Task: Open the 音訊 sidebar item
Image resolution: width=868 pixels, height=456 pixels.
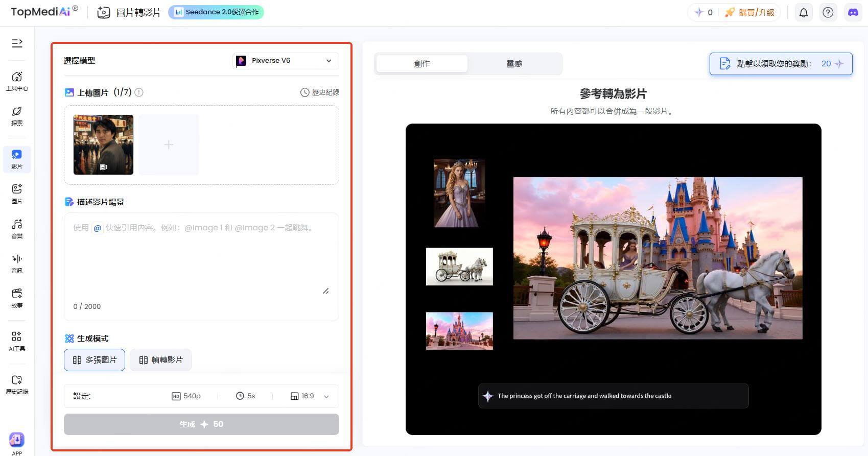Action: point(17,263)
